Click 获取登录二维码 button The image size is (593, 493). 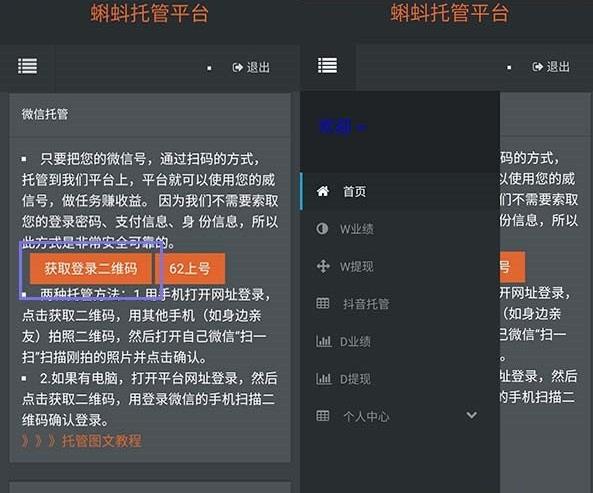coord(91,268)
